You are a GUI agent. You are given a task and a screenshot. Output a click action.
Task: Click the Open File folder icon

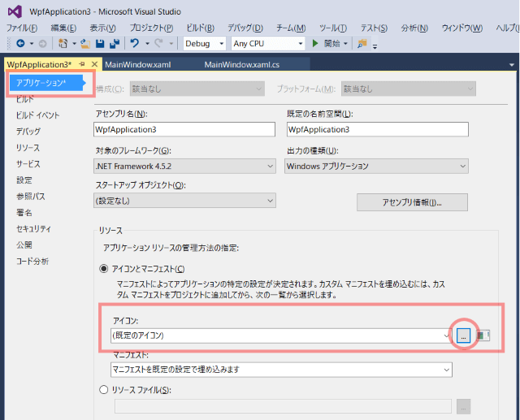[x=85, y=43]
